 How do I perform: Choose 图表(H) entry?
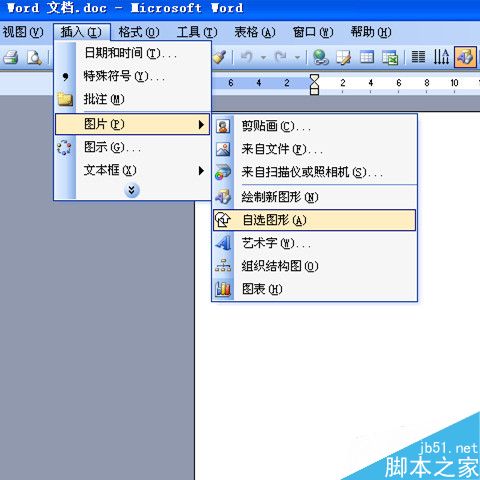coord(315,289)
